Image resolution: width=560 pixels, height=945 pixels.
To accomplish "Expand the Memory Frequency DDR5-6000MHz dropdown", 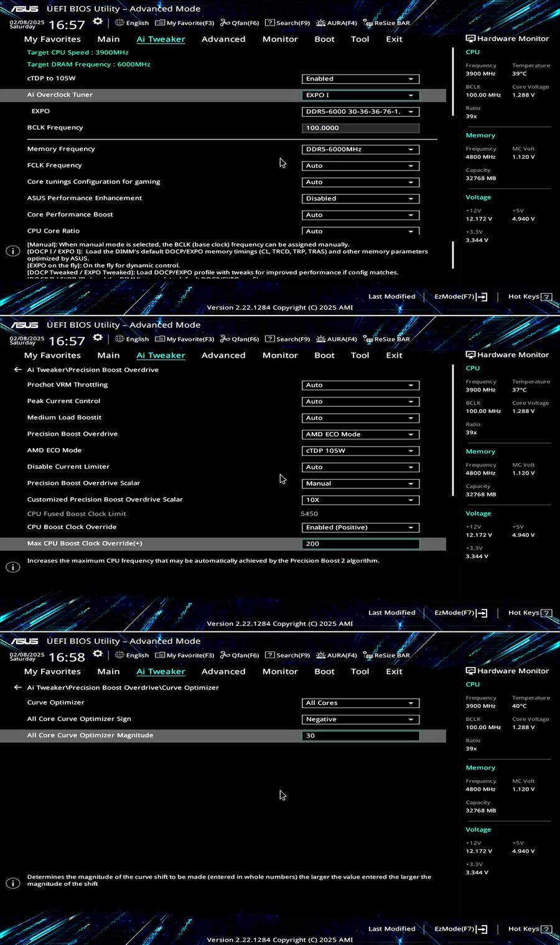I will pyautogui.click(x=360, y=149).
